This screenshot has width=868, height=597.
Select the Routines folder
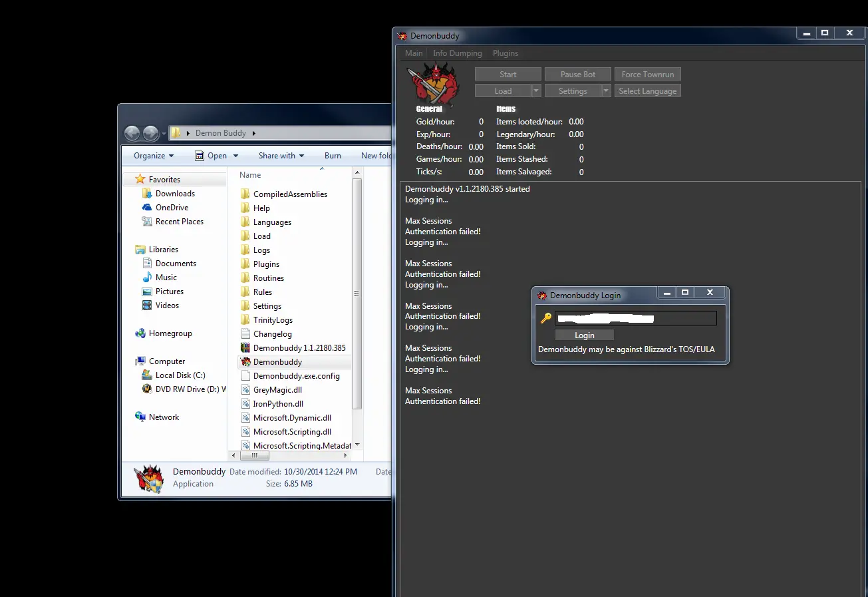point(269,278)
